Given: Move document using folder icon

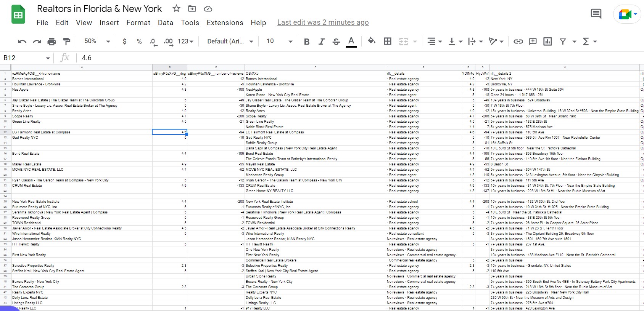Looking at the screenshot, I should [192, 8].
